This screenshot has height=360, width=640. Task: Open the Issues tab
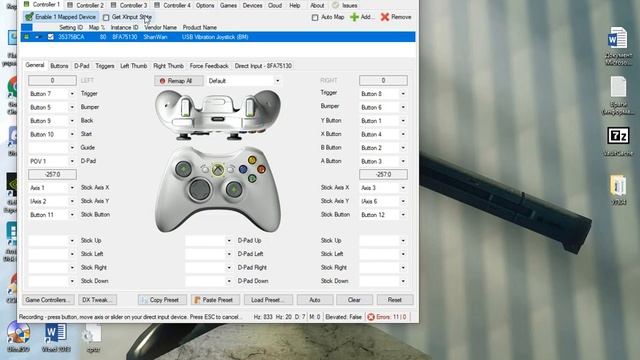point(345,5)
